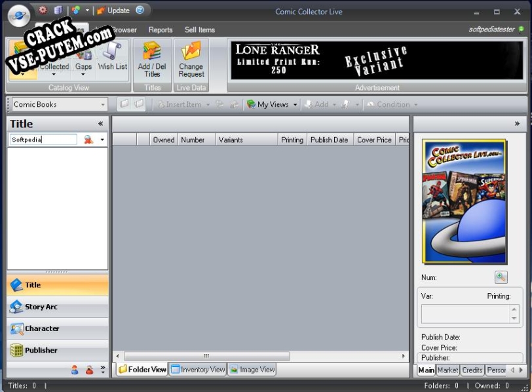Switch to the Credits details tab
The height and width of the screenshot is (392, 532).
tap(472, 370)
